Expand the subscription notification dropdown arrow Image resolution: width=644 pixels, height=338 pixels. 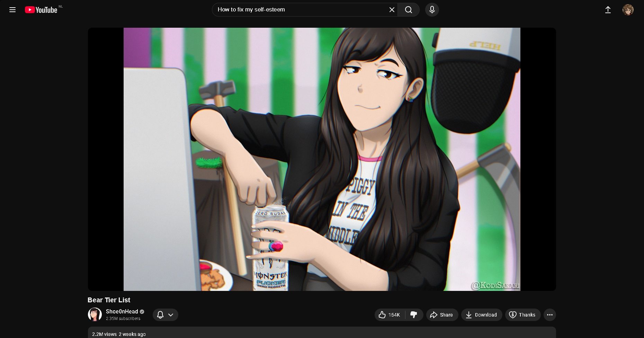[171, 315]
